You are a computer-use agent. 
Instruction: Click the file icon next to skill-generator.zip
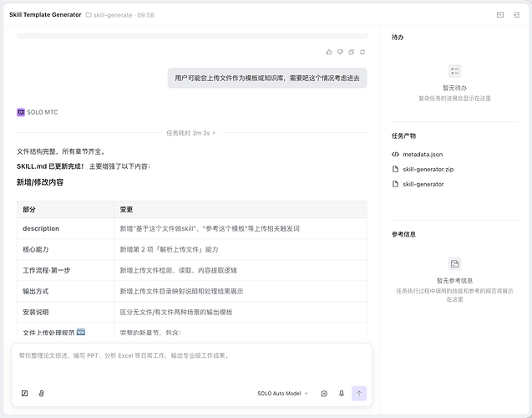pos(395,169)
